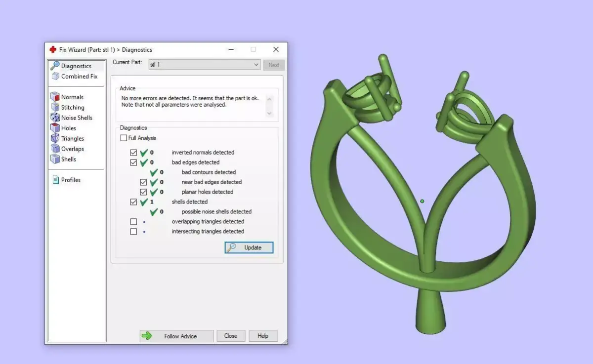Open the Profiles page
The width and height of the screenshot is (593, 364).
point(71,180)
